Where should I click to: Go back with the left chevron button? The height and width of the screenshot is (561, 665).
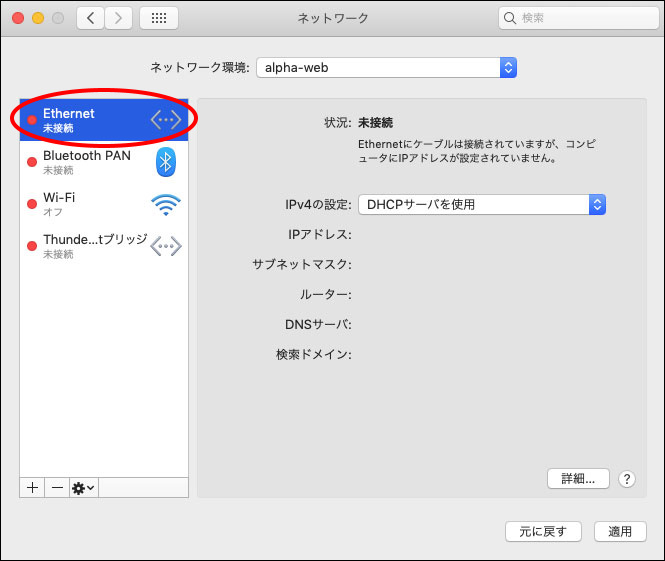(90, 18)
